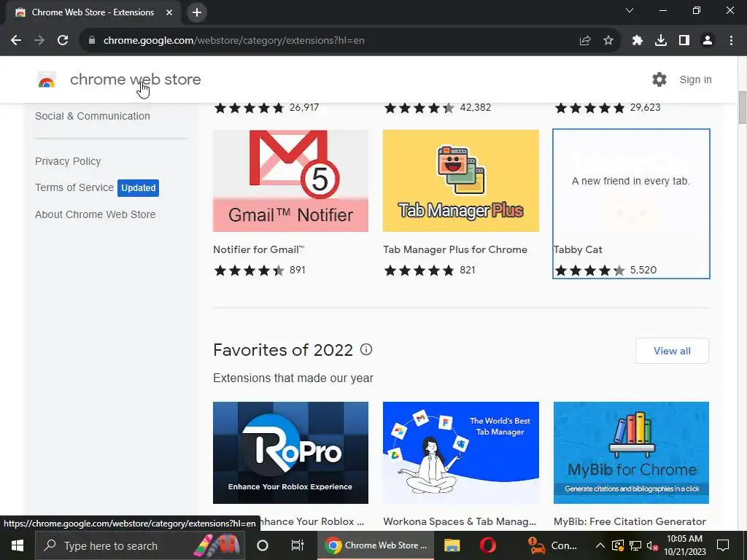Click Workona Spaces & Tab Manager title
This screenshot has width=747, height=560.
pyautogui.click(x=460, y=521)
